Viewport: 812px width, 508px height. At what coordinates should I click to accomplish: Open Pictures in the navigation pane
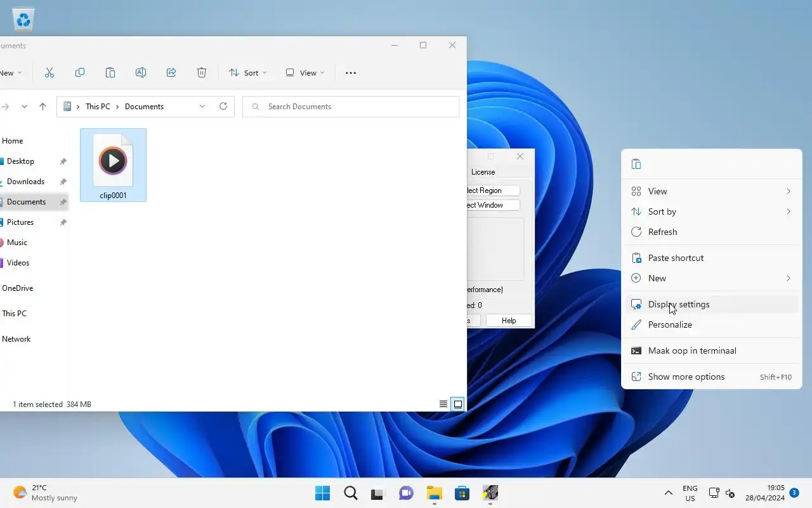(20, 222)
